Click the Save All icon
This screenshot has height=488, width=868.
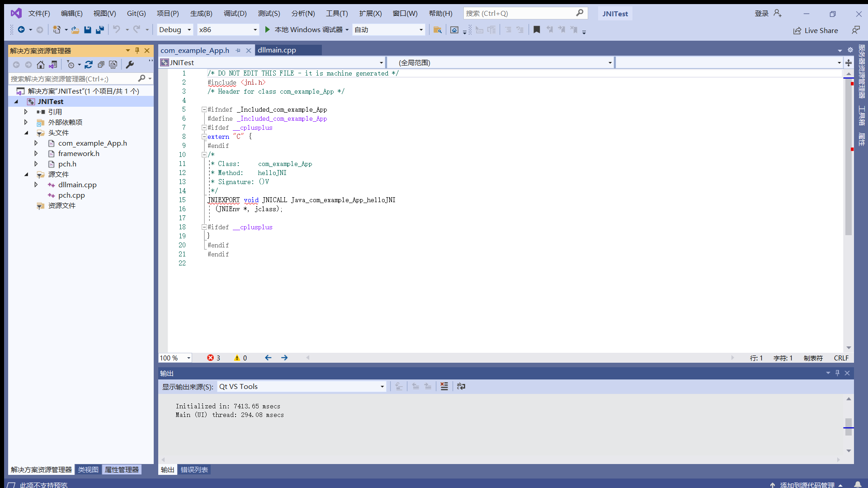tap(100, 30)
